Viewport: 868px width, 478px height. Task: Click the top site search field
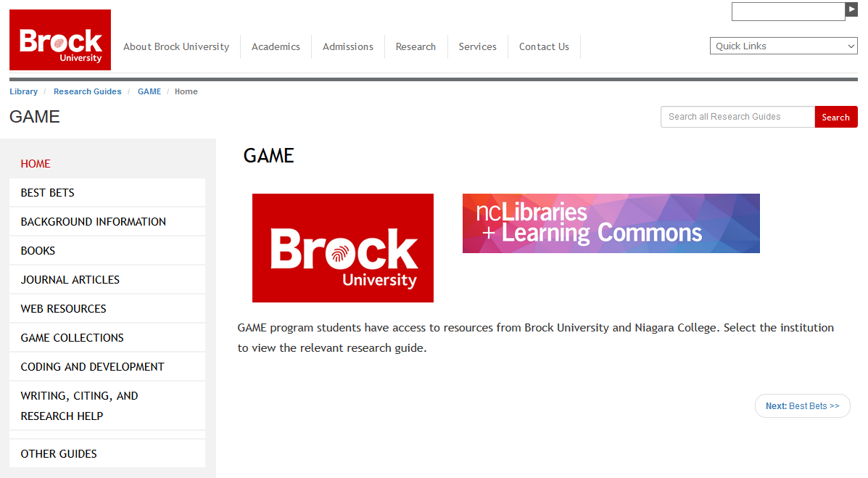788,12
